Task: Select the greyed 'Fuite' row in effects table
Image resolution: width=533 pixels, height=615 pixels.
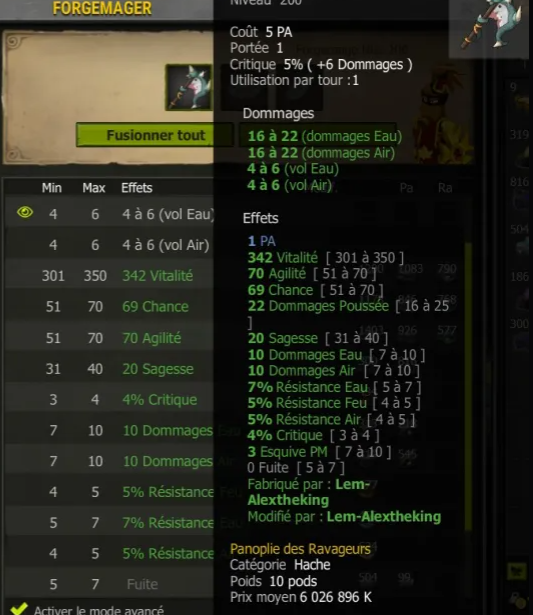Action: point(109,584)
